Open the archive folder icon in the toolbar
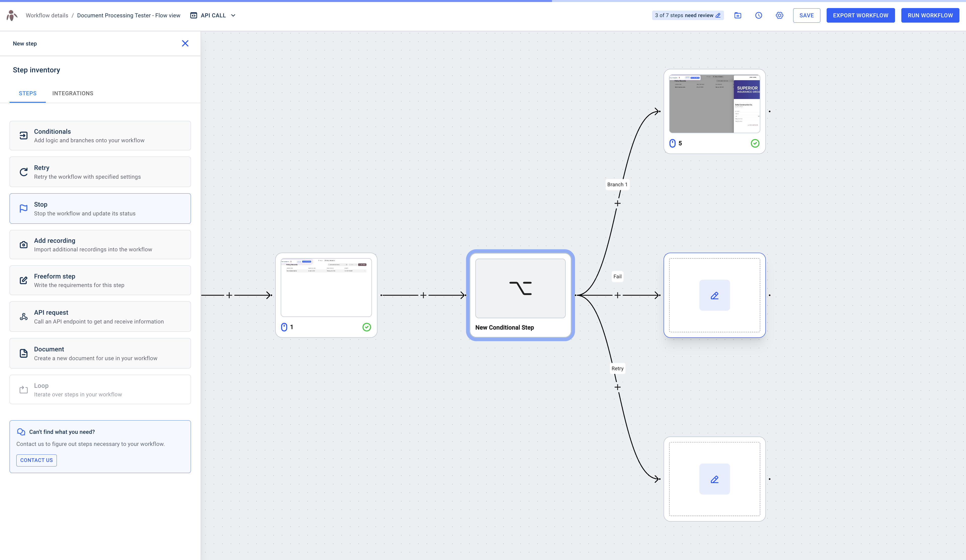Viewport: 966px width, 560px height. coord(738,15)
